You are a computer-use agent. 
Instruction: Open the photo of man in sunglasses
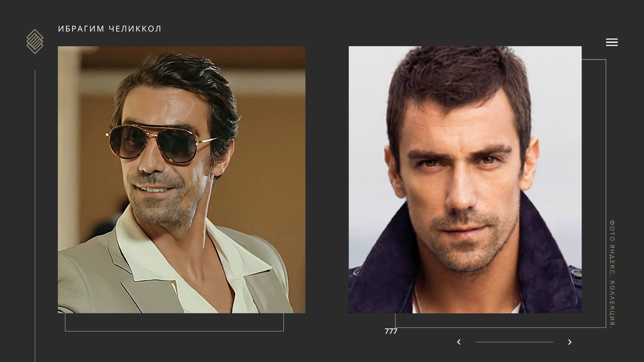pyautogui.click(x=181, y=180)
